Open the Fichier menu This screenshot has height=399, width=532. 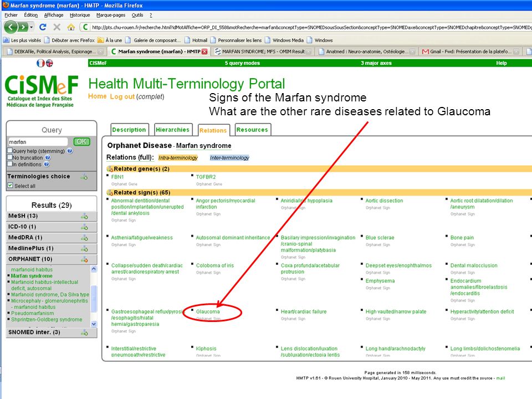[11, 15]
